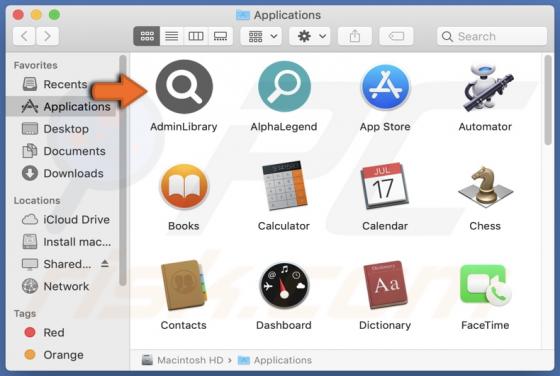Screen dimensions: 560x376
Task: Click Applications in the path bar
Action: 275,360
